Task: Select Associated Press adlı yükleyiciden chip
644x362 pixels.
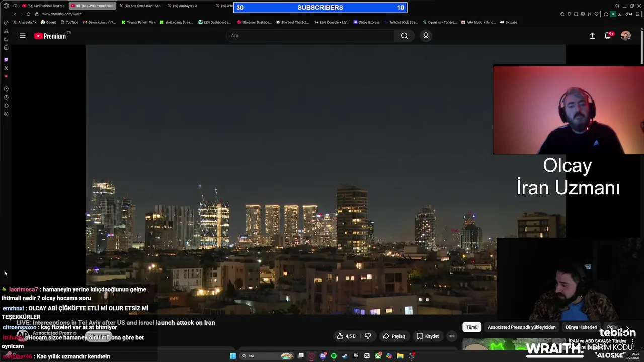Action: click(x=522, y=327)
